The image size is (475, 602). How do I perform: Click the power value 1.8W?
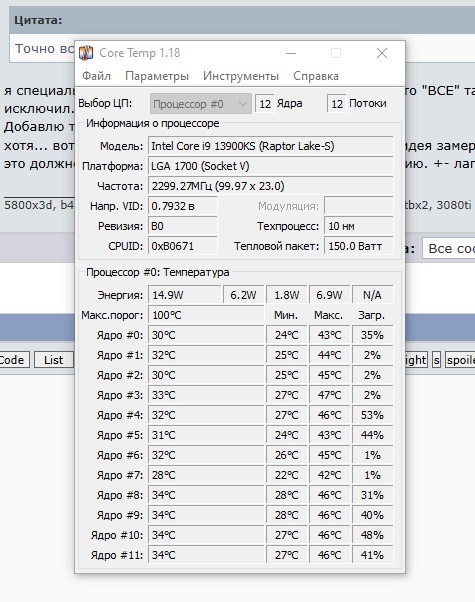286,295
